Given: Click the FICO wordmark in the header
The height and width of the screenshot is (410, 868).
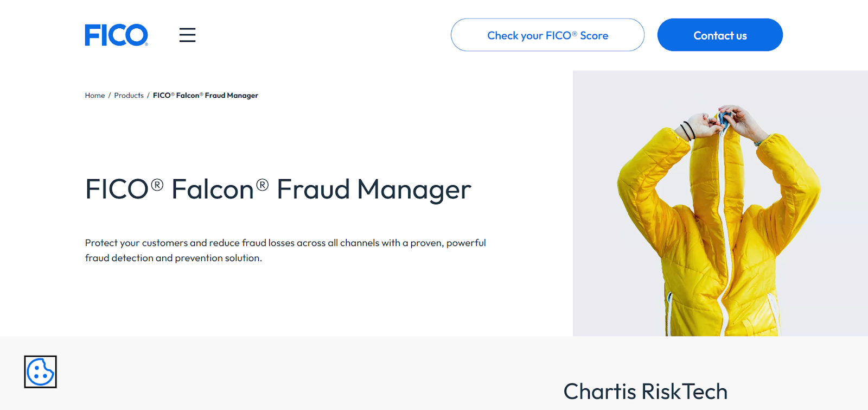Looking at the screenshot, I should (116, 34).
